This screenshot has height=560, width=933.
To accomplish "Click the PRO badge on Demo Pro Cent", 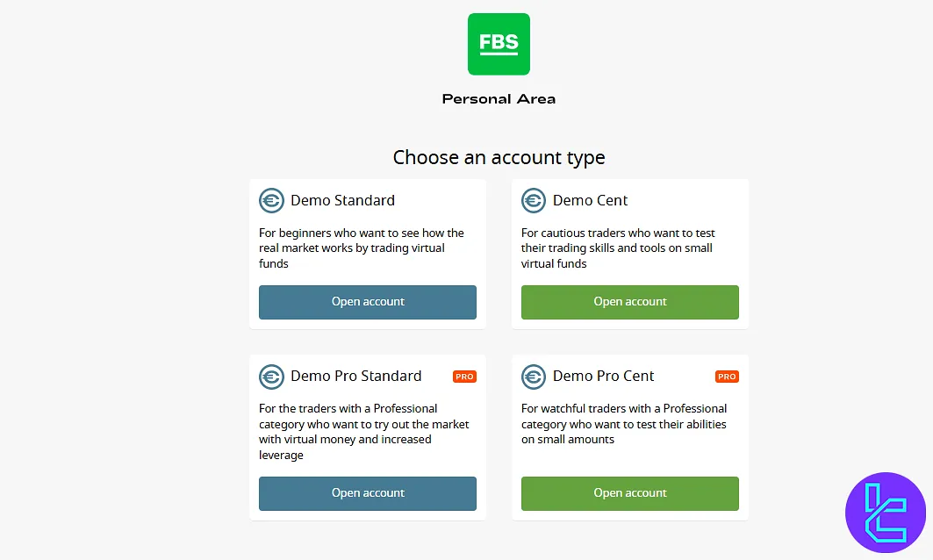I will point(727,376).
